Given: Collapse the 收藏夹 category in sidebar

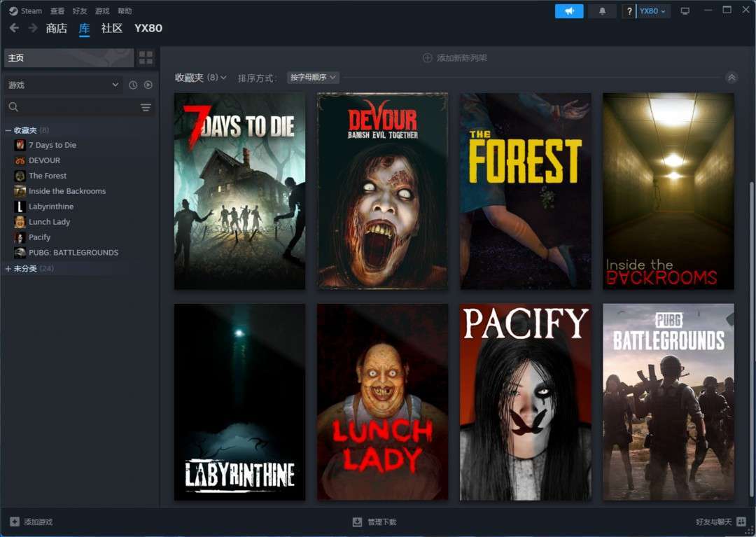Looking at the screenshot, I should (x=8, y=130).
